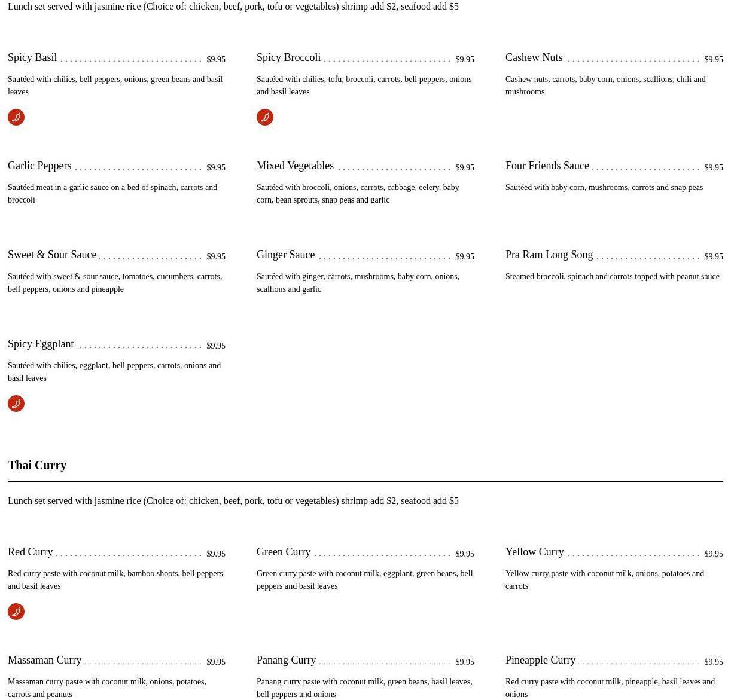731x700 pixels.
Task: Click the $9.95 price beside Spicy Eggplant
Action: point(216,346)
